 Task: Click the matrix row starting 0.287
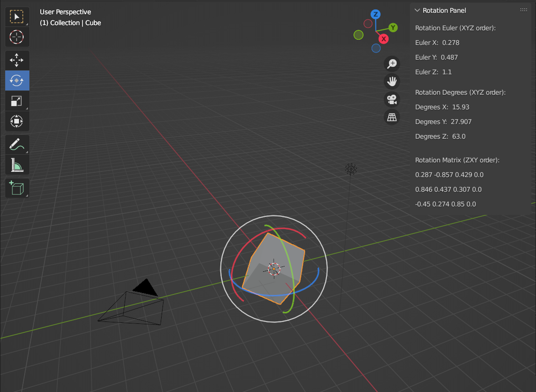coord(450,175)
